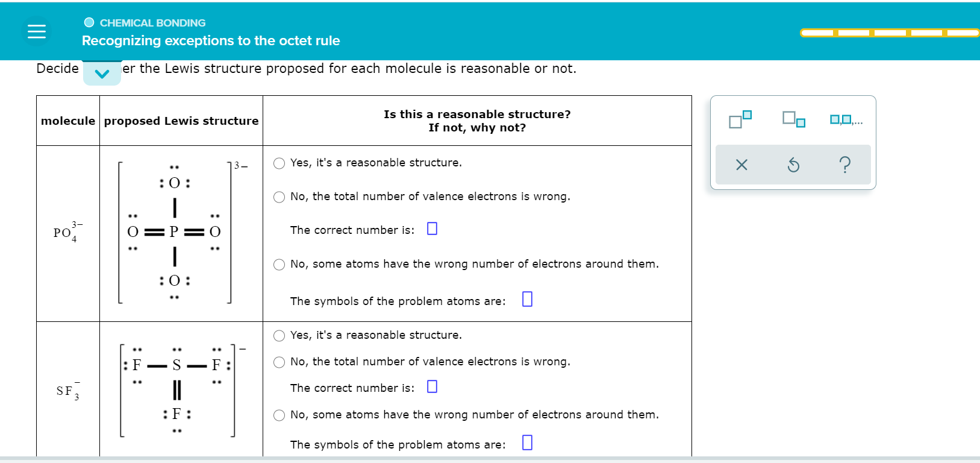980x463 pixels.
Task: Select wrong electrons around atoms for SF3
Action: coord(279,415)
